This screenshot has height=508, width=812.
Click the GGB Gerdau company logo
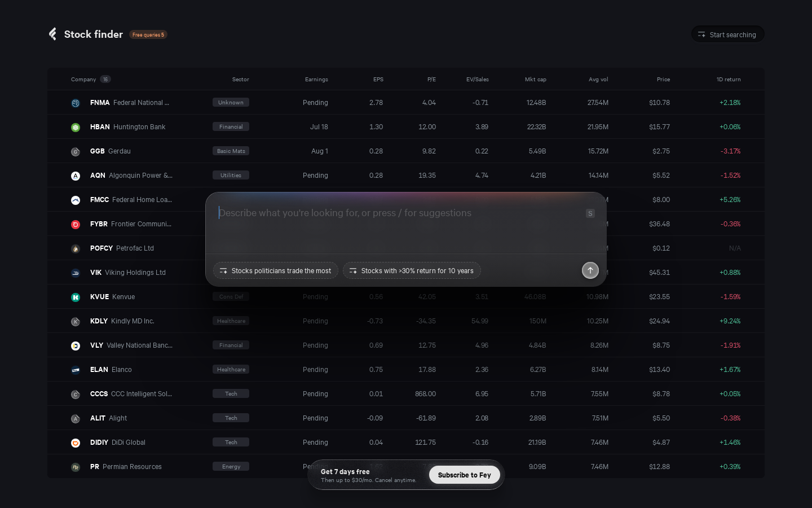coord(76,151)
